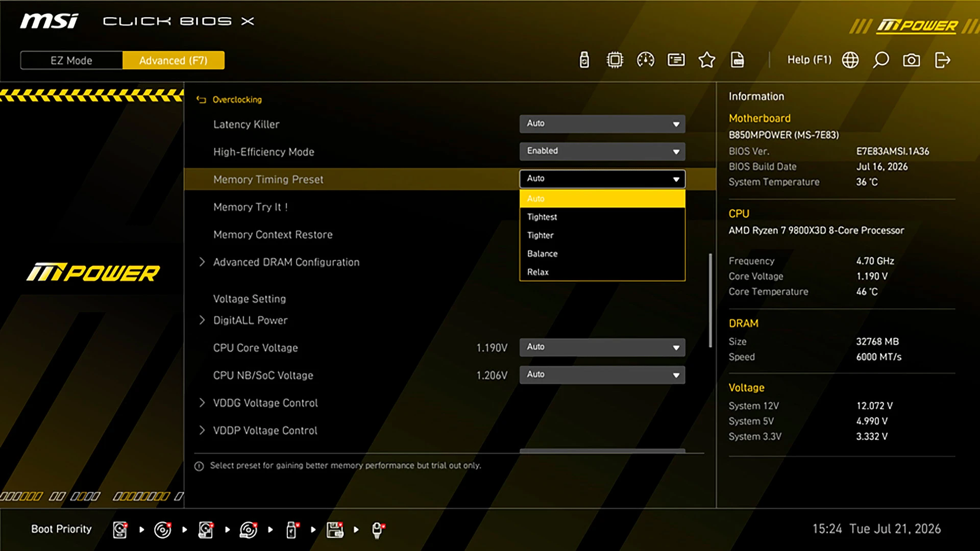Select Memory Timing Preset label
This screenshot has width=980, height=551.
point(268,180)
